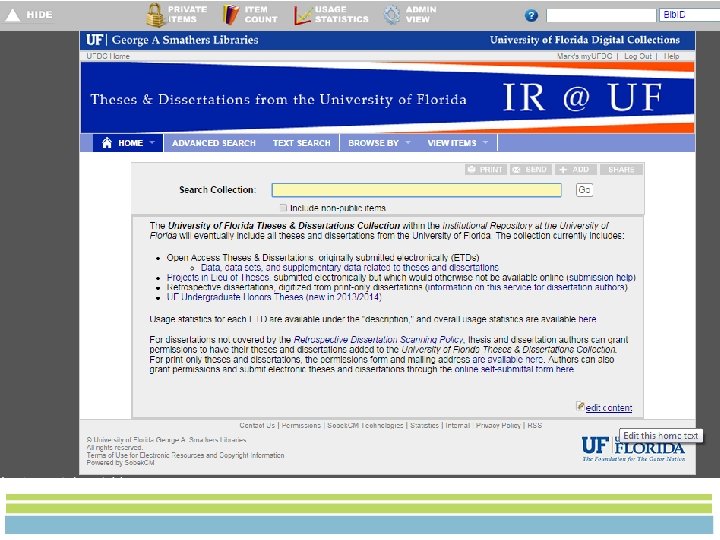Viewport: 720px width, 540px height.
Task: Open the Powered by SobekCM link
Action: [x=120, y=462]
